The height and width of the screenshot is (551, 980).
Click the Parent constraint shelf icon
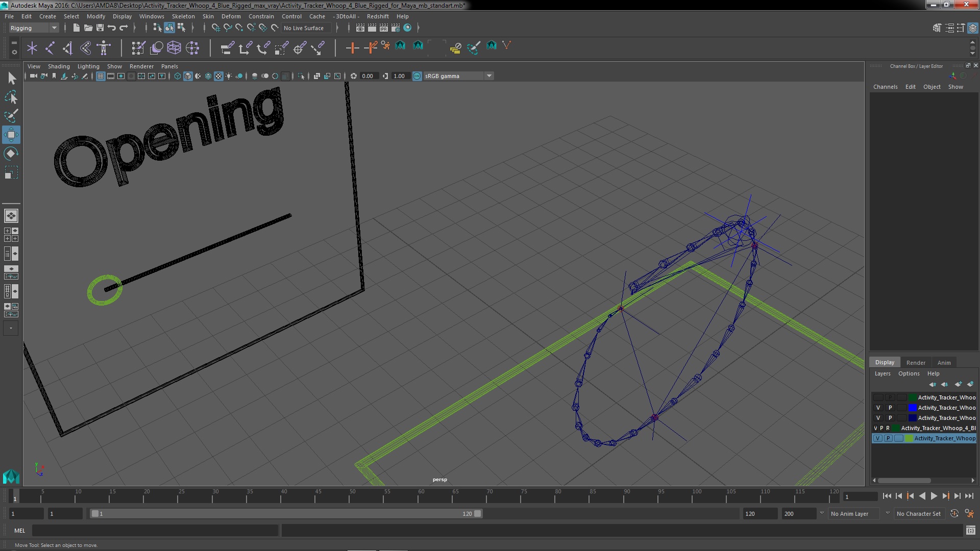click(227, 48)
